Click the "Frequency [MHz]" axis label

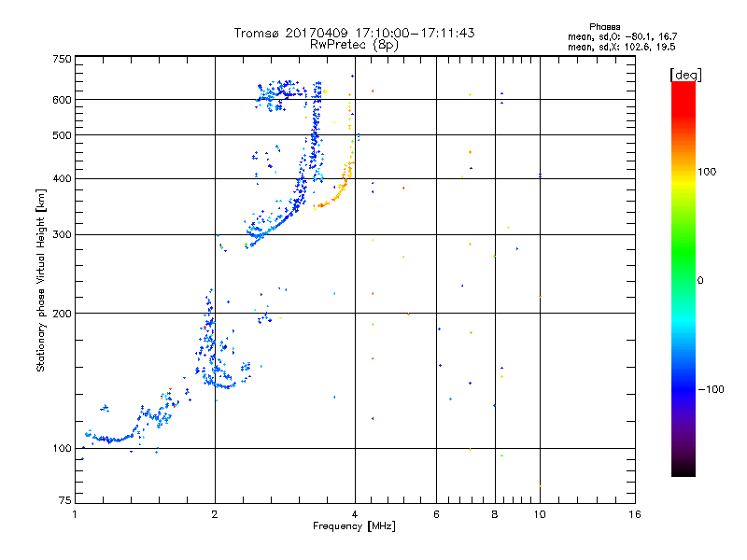tap(354, 526)
